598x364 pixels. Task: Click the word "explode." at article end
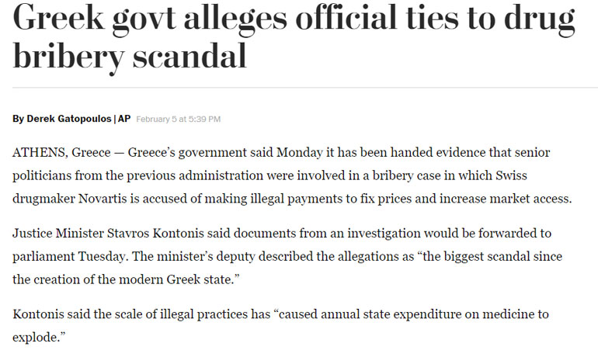pyautogui.click(x=39, y=338)
